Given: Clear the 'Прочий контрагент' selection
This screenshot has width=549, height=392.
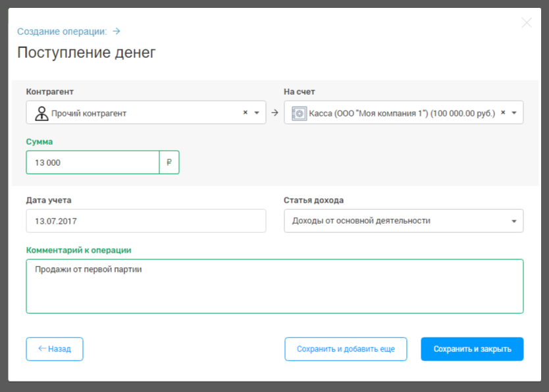Looking at the screenshot, I should (x=246, y=112).
